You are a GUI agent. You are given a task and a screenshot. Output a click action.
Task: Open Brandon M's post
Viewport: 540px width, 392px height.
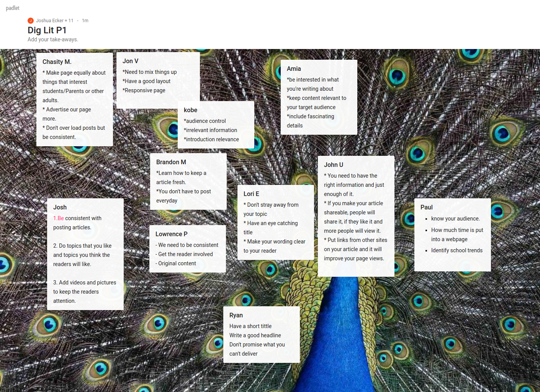point(171,162)
